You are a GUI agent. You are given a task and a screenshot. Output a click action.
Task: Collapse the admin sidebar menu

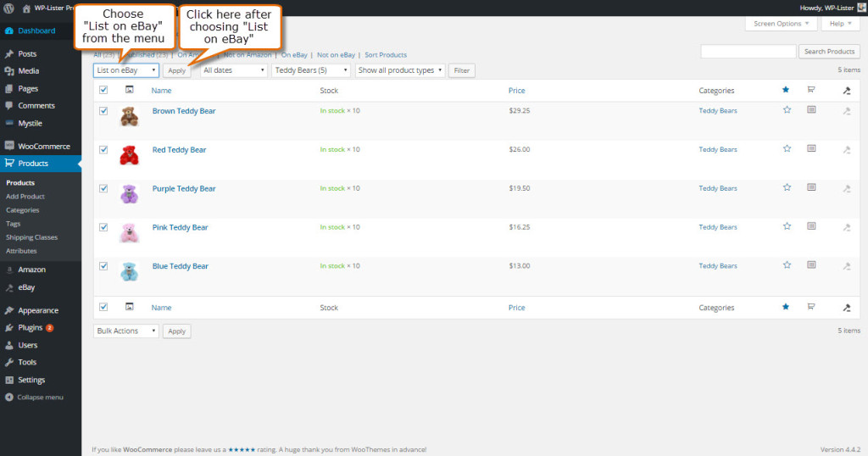(34, 398)
